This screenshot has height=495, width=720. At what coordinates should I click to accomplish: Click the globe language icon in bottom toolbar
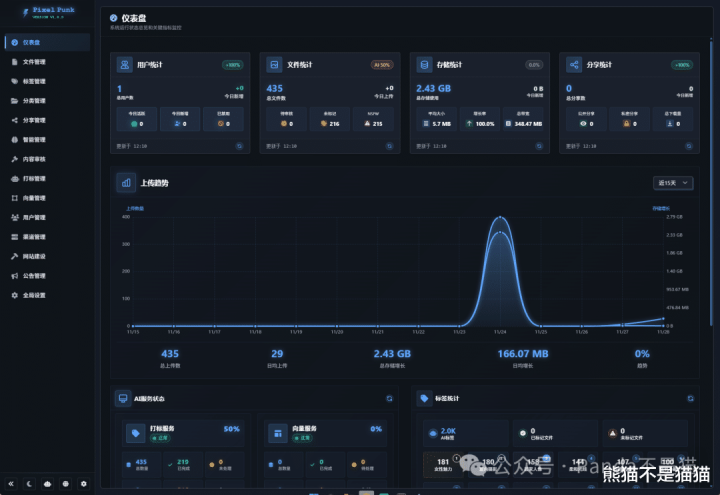[x=66, y=484]
